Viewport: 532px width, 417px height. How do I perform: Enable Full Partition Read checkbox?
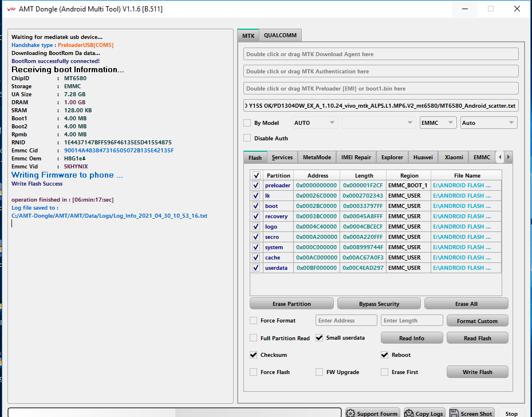[x=254, y=338]
